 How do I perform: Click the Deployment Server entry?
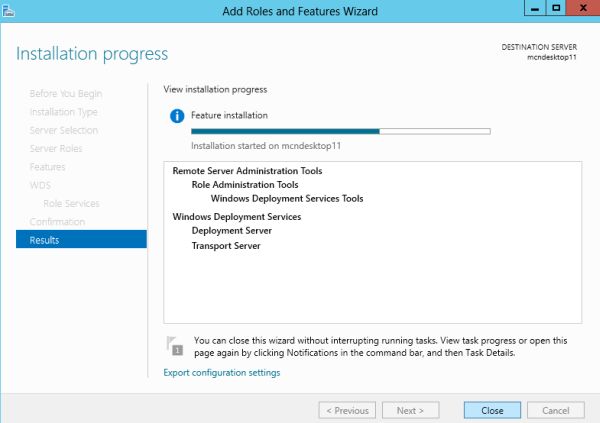tap(232, 230)
